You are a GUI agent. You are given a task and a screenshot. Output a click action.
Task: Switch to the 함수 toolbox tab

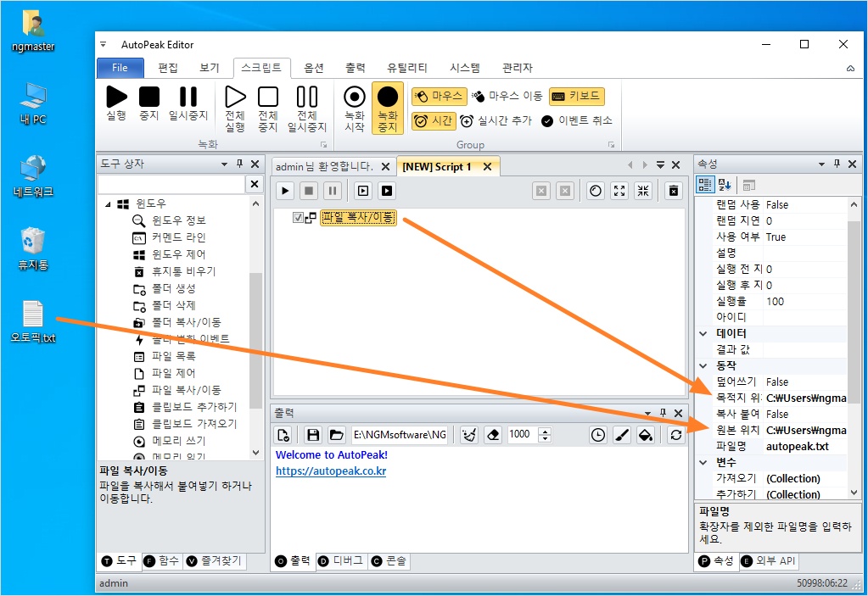(x=162, y=561)
